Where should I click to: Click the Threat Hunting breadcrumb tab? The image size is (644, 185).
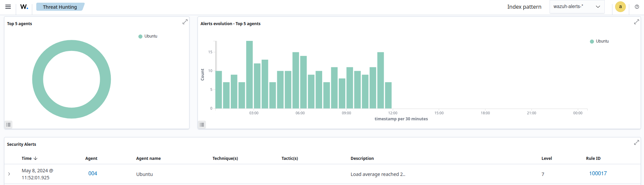(60, 7)
